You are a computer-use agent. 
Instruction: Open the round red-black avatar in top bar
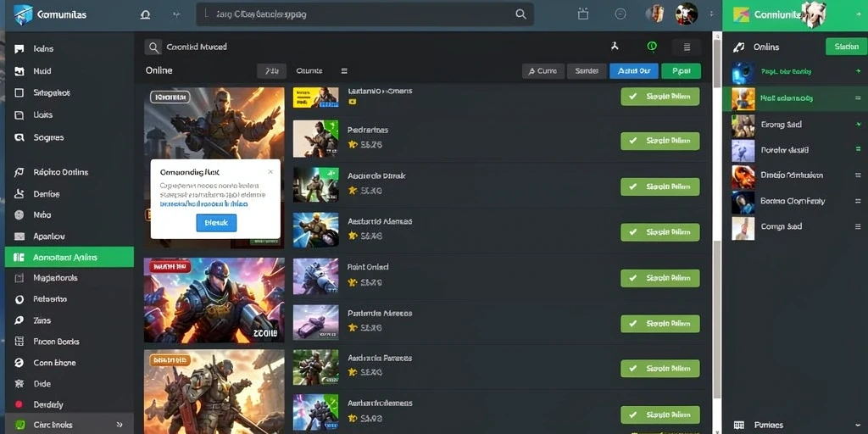pyautogui.click(x=687, y=14)
